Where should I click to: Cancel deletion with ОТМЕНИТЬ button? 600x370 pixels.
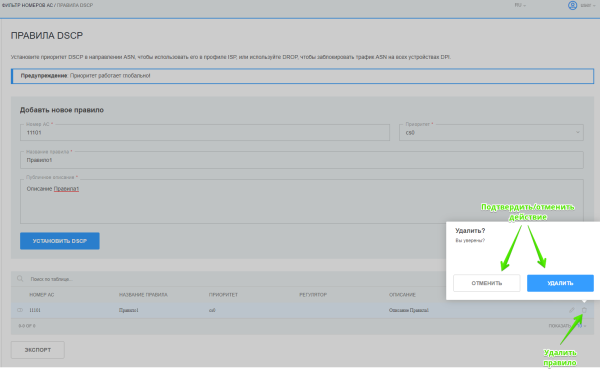pos(487,283)
